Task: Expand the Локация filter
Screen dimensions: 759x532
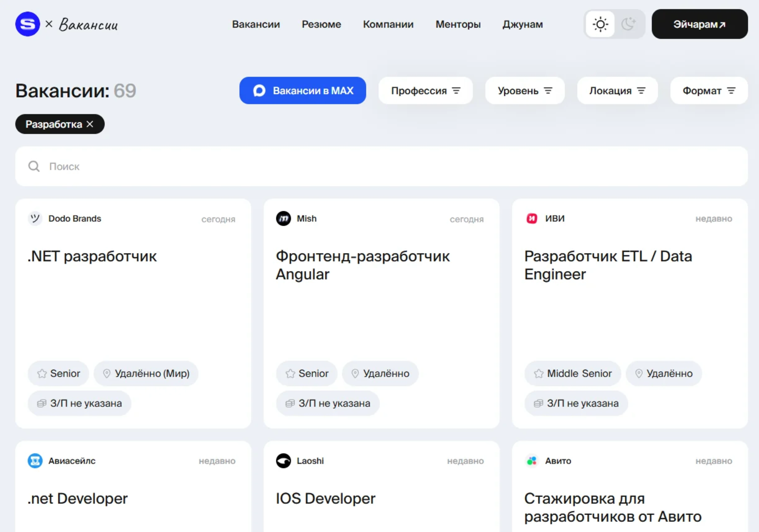Action: 617,91
